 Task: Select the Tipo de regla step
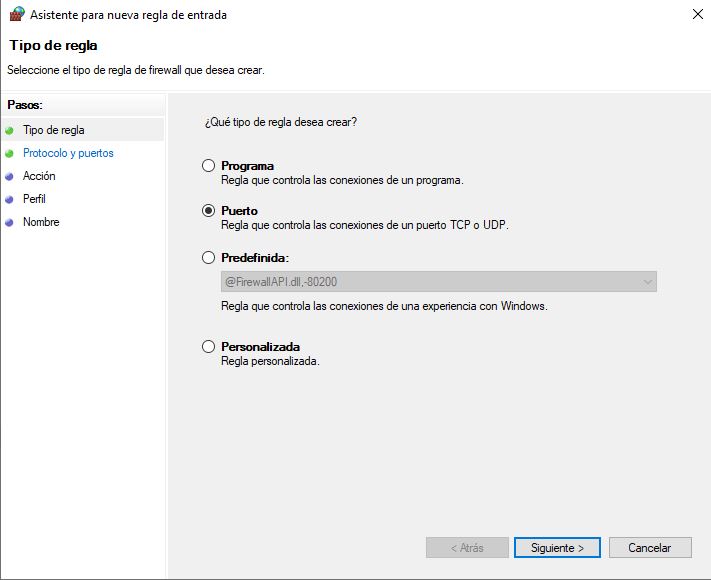[x=54, y=130]
